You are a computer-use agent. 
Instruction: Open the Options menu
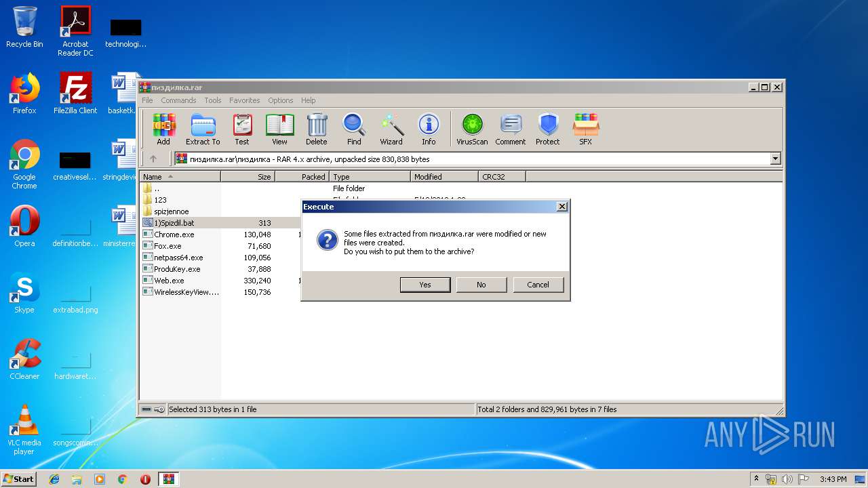[281, 100]
